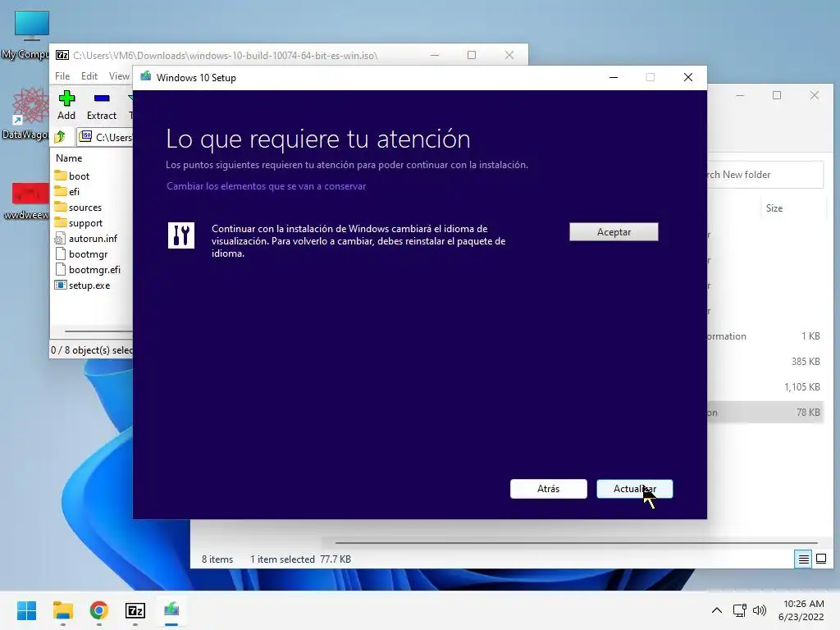
Task: Click the Size column header in Explorer
Action: click(x=774, y=208)
